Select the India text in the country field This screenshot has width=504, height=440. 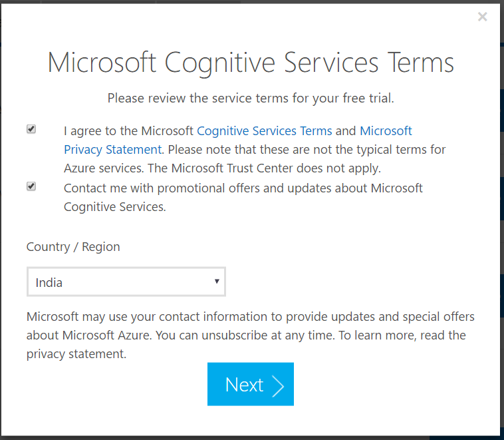(x=49, y=283)
